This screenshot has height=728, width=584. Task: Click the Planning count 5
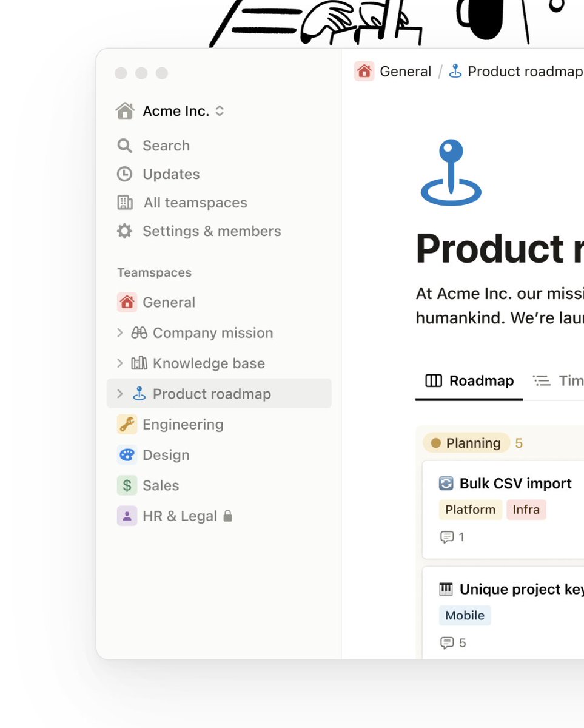[x=519, y=443]
